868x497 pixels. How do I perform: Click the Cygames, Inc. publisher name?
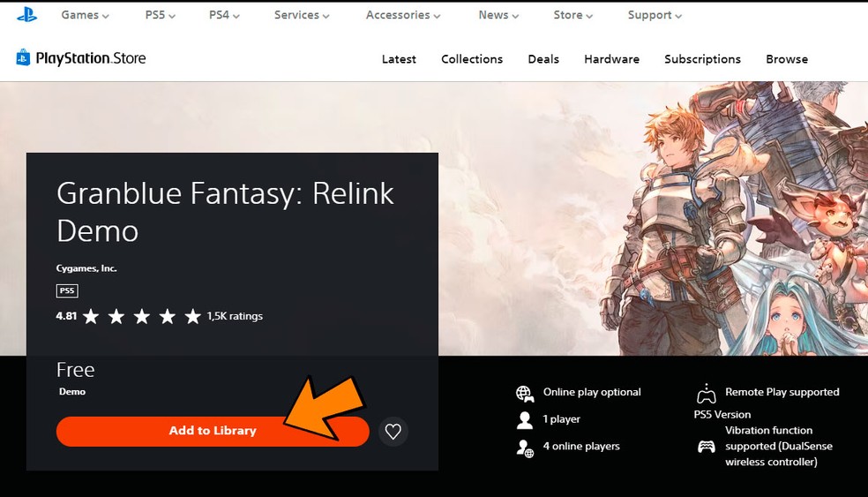click(86, 268)
